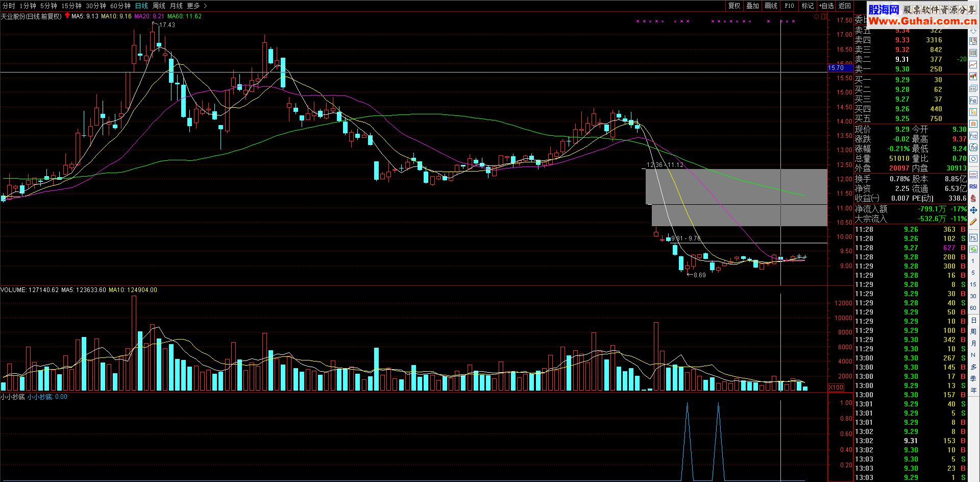
Task: Open the F10 company info sidebar icon
Action: (973, 101)
